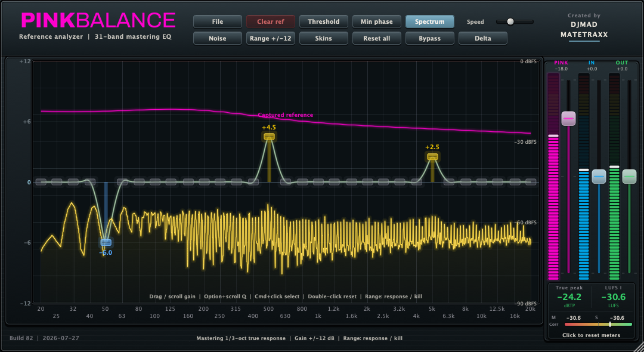Select the 80 Hz band handle
Viewport: 644px width, 352px height.
tap(138, 182)
